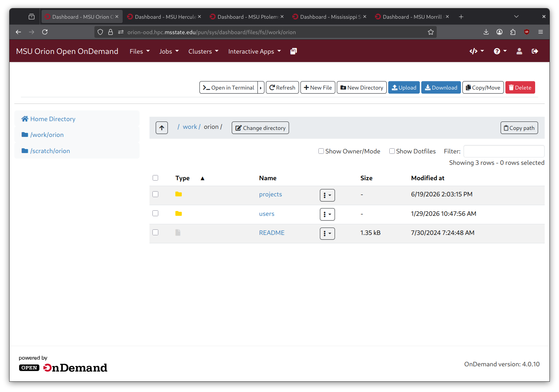
Task: Enable Show Dotfiles checkbox
Action: pos(392,151)
